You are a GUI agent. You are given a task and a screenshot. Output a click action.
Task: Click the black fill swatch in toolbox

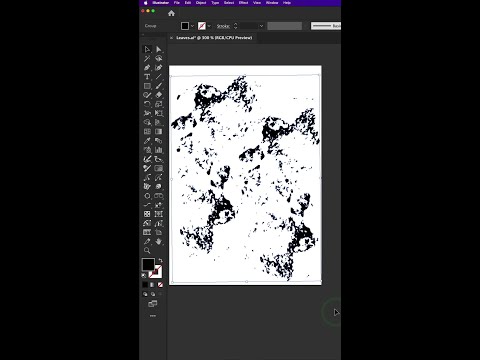tap(148, 264)
